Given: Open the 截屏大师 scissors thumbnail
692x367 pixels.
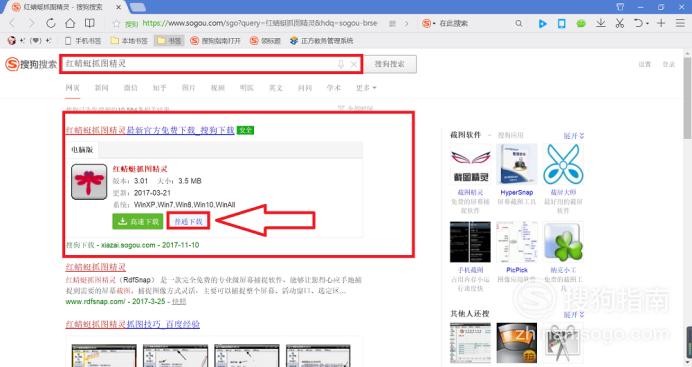Looking at the screenshot, I should (563, 164).
